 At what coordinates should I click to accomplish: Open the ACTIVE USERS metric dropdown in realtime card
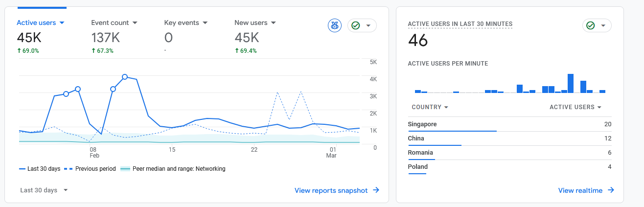tap(575, 107)
